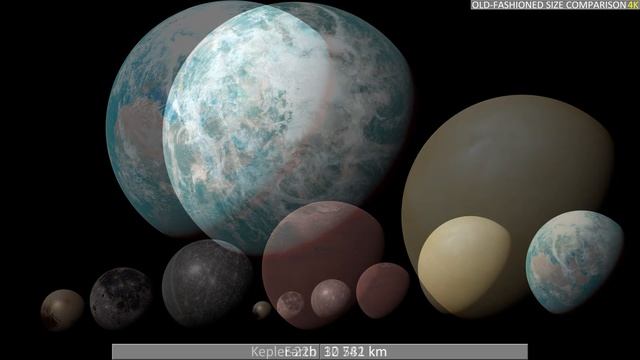This screenshot has height=360, width=640.
Task: Click the diameter value ending in 'km'
Action: [x=355, y=352]
